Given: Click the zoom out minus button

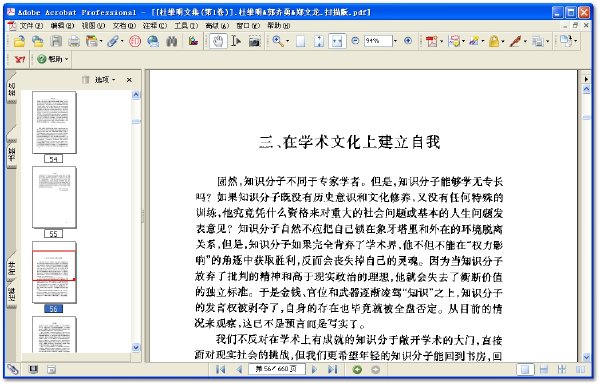Looking at the screenshot, I should pos(355,41).
